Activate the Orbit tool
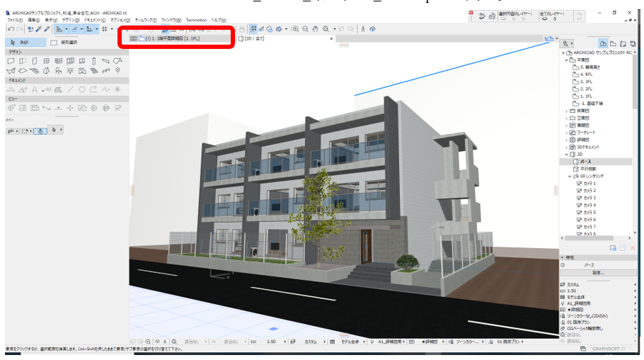The height and width of the screenshot is (360, 644). tap(372, 29)
